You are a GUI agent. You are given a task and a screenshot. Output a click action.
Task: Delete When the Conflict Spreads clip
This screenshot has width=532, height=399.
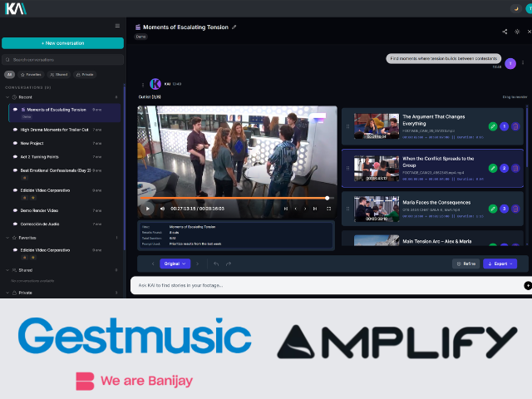[x=515, y=168]
